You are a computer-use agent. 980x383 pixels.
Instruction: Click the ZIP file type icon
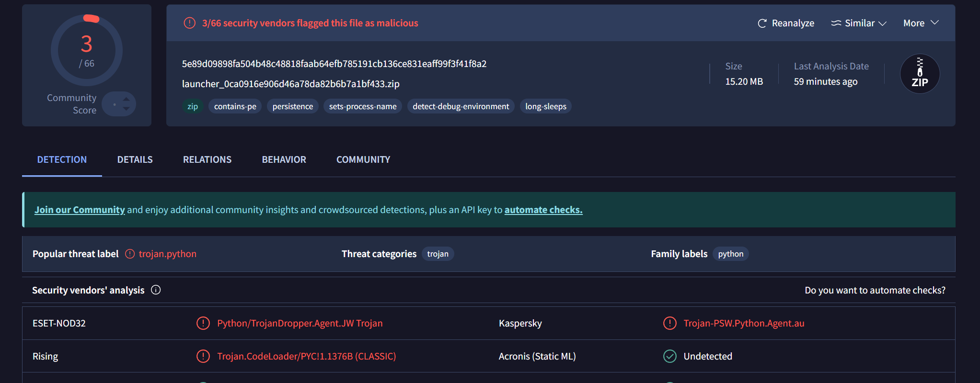pyautogui.click(x=920, y=74)
